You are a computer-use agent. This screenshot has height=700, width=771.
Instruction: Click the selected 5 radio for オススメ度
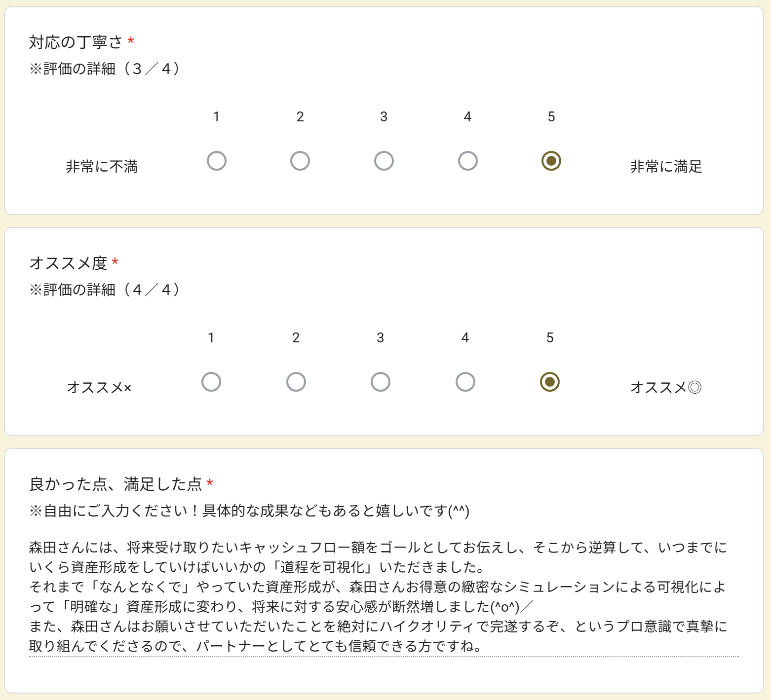pos(550,382)
